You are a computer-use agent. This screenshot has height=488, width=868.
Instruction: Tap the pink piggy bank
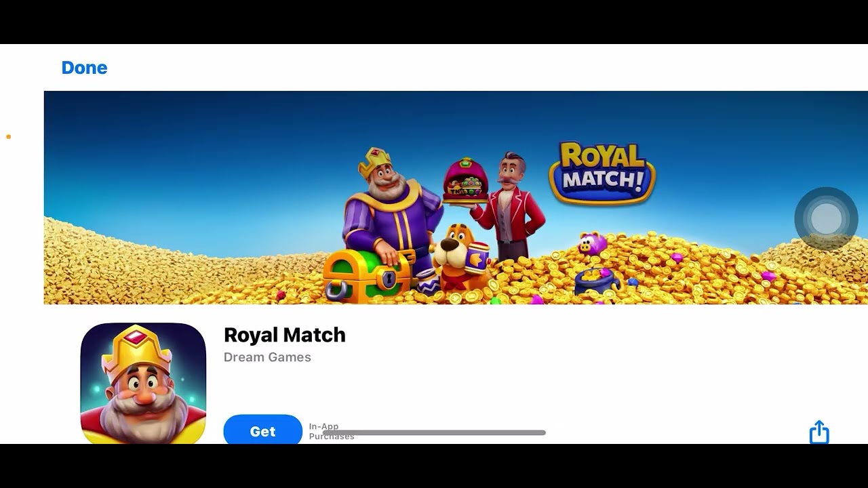coord(593,243)
